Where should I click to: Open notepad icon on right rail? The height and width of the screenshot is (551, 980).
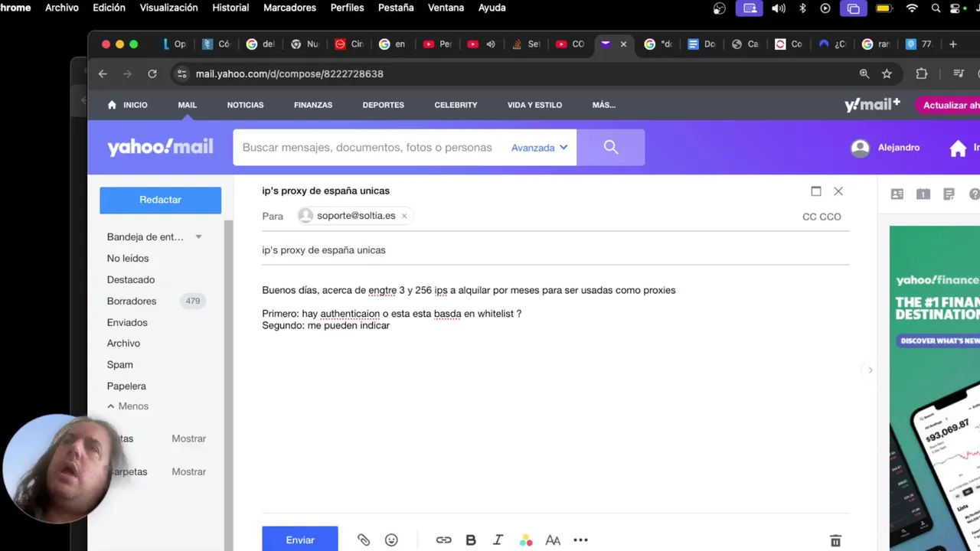(x=949, y=194)
